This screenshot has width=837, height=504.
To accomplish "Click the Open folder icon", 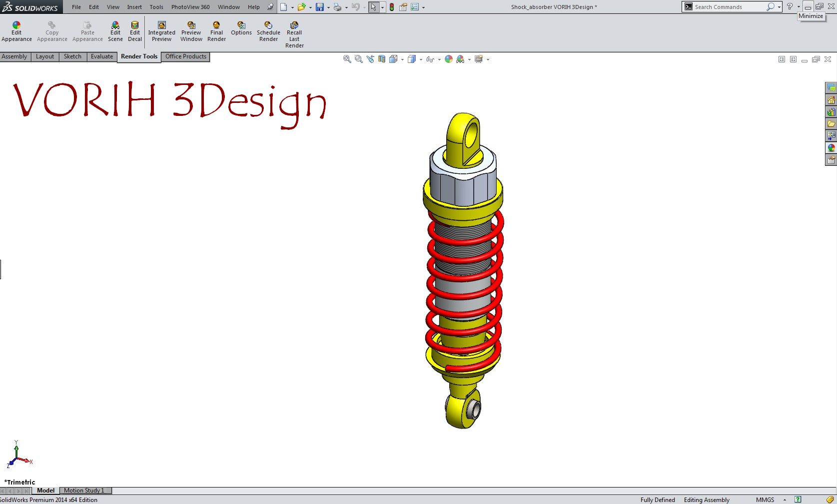I will [x=301, y=7].
